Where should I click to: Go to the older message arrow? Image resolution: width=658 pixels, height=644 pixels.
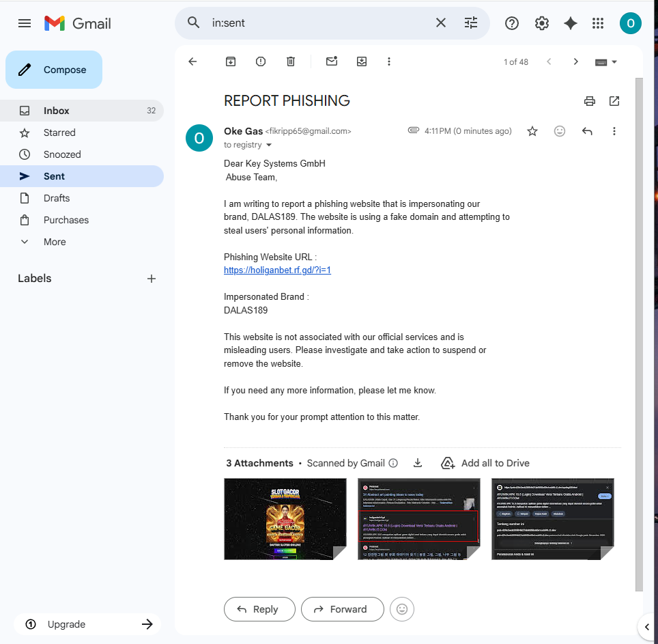pos(576,61)
